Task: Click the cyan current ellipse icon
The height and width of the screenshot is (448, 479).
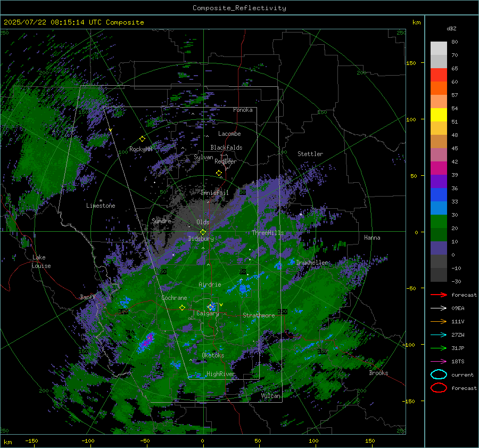Action: click(x=439, y=374)
